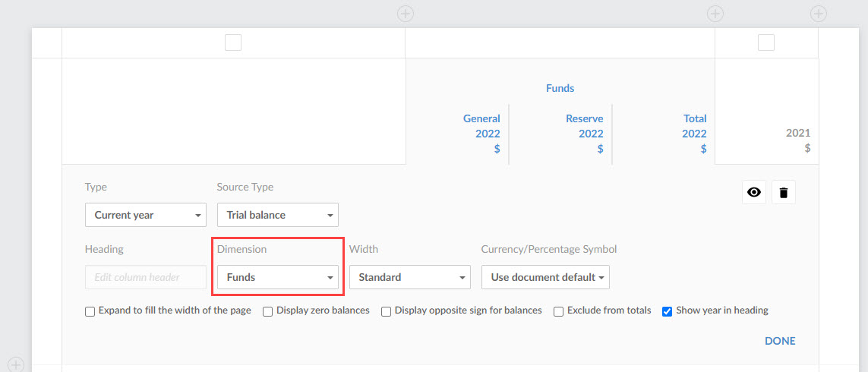Click the Heading edit column header field

click(146, 277)
